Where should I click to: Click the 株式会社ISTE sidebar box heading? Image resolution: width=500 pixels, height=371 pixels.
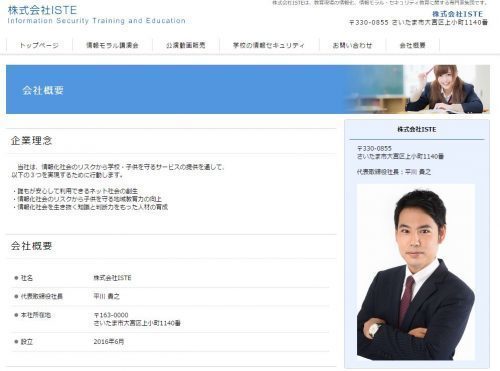tap(417, 129)
